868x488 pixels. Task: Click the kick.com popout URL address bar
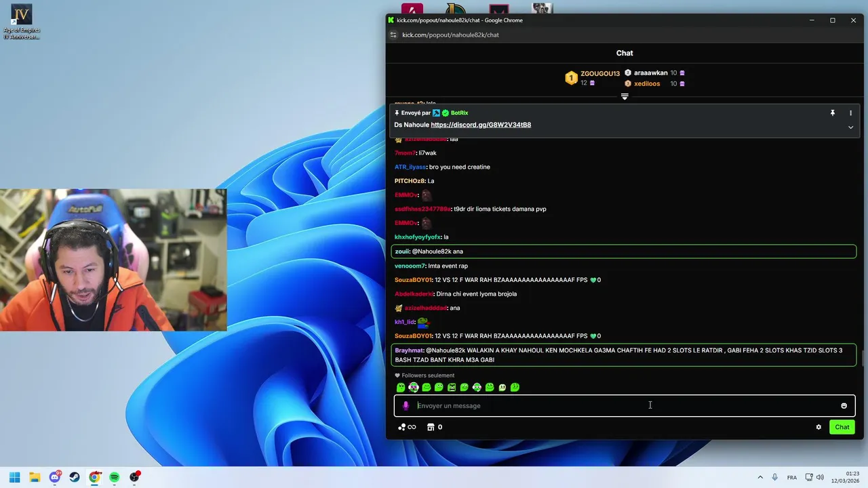coord(450,35)
